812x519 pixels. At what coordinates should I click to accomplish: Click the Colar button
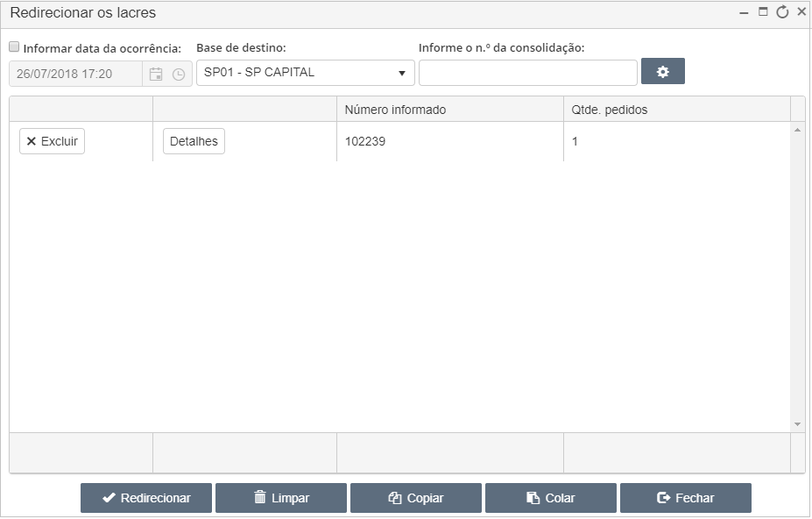point(551,498)
